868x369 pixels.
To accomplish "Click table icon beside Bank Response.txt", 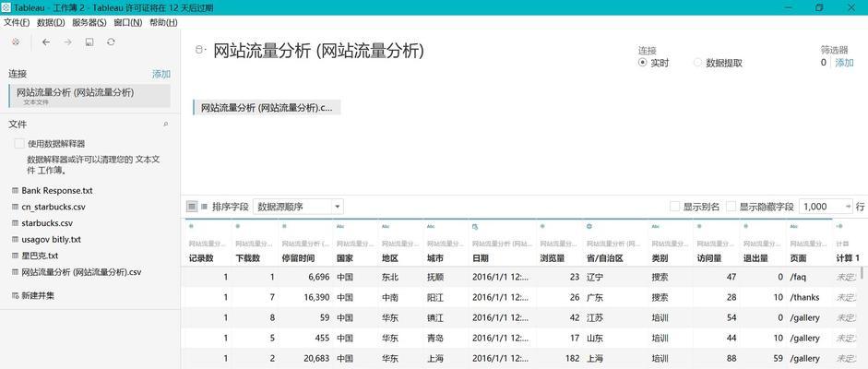I will (15, 190).
